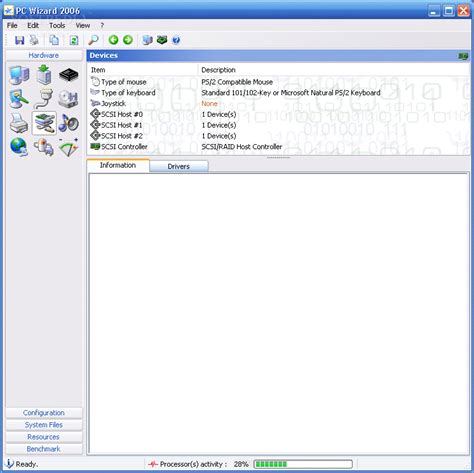
Task: Click the joystick and gamepad icon in Hardware
Action: point(44,147)
